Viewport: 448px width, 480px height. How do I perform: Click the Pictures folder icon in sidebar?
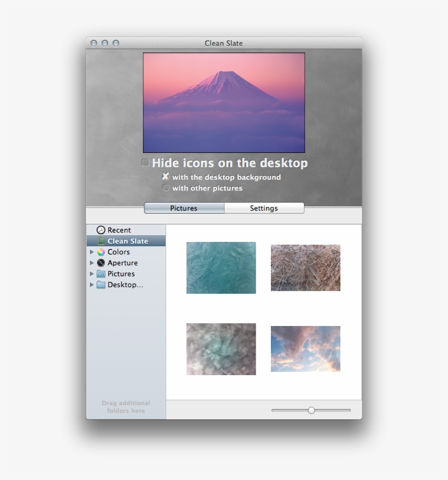(x=102, y=274)
